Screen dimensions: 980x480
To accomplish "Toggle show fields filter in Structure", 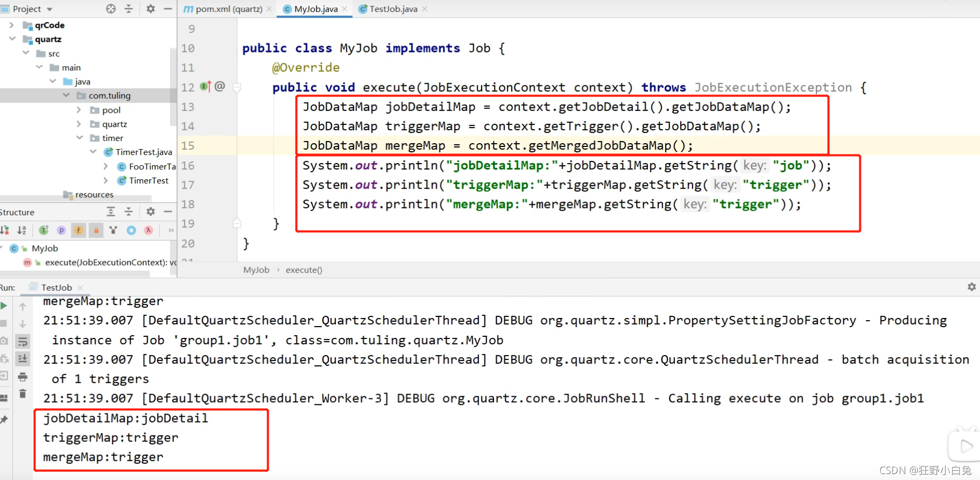I will (x=78, y=230).
